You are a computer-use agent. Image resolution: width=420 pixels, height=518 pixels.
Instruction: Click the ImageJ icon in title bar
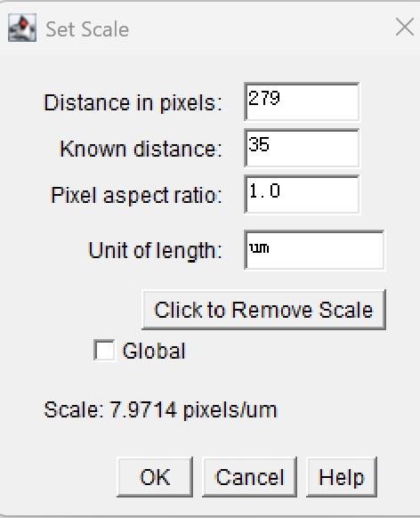tap(22, 28)
